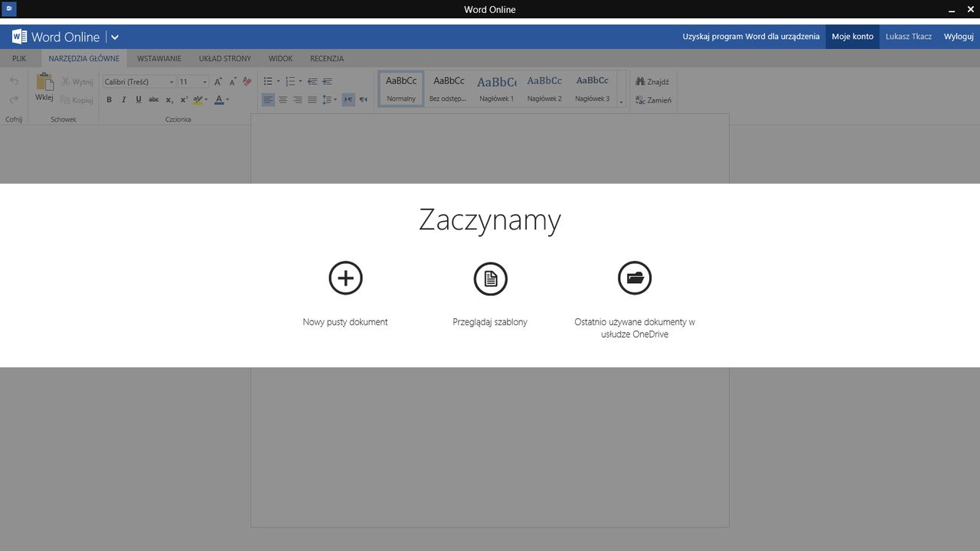This screenshot has height=551, width=980.
Task: Open the numbered list style dropdown arrow
Action: 300,81
